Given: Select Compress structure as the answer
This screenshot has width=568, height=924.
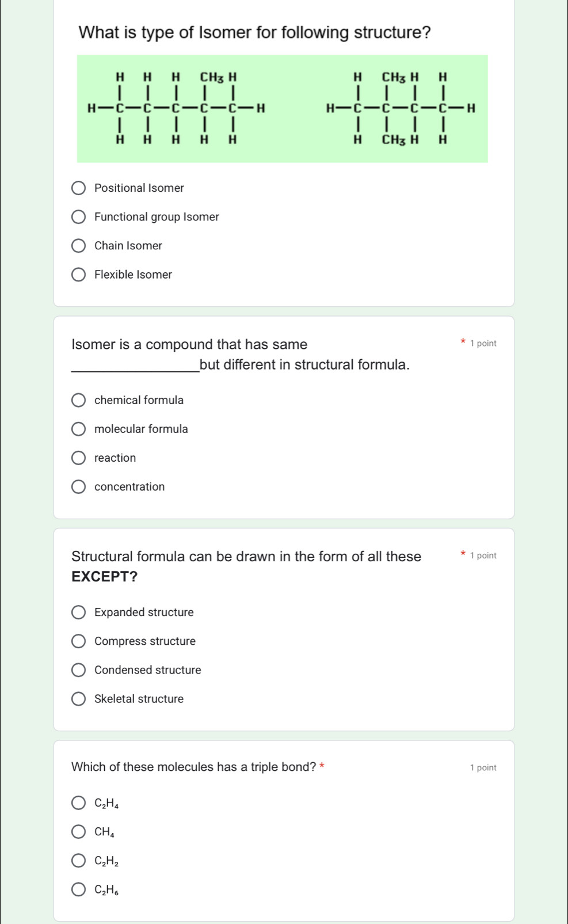Looking at the screenshot, I should [79, 641].
